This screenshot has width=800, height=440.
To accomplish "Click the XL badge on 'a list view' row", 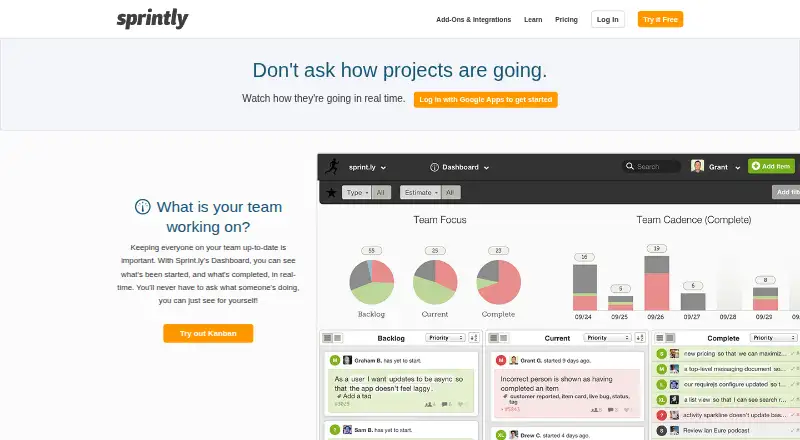I will click(662, 400).
